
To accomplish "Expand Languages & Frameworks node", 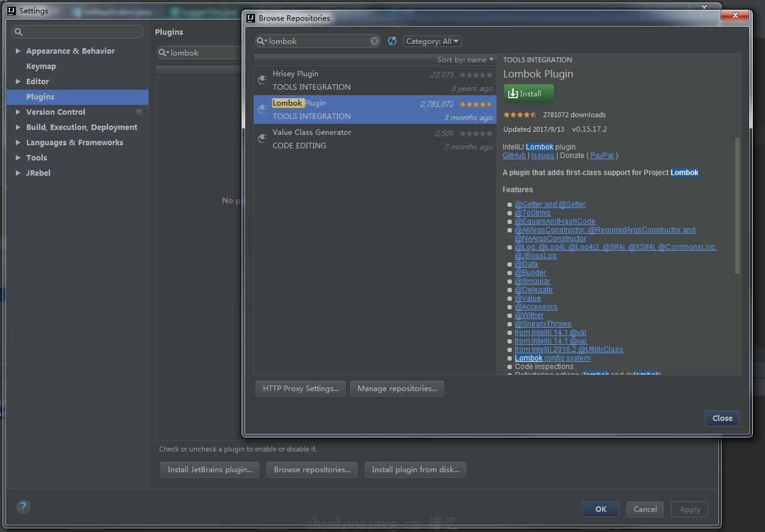I will (x=18, y=142).
